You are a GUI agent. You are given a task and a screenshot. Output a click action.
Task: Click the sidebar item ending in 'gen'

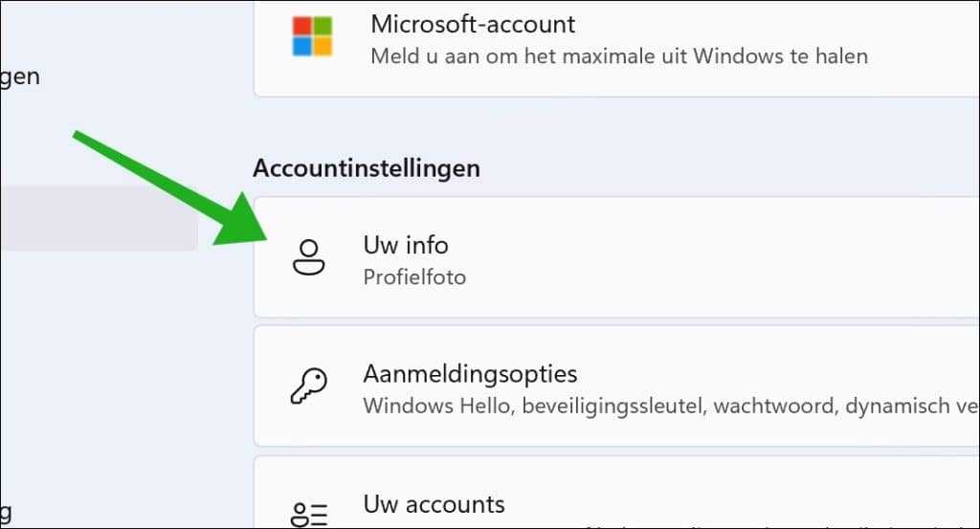pyautogui.click(x=20, y=77)
